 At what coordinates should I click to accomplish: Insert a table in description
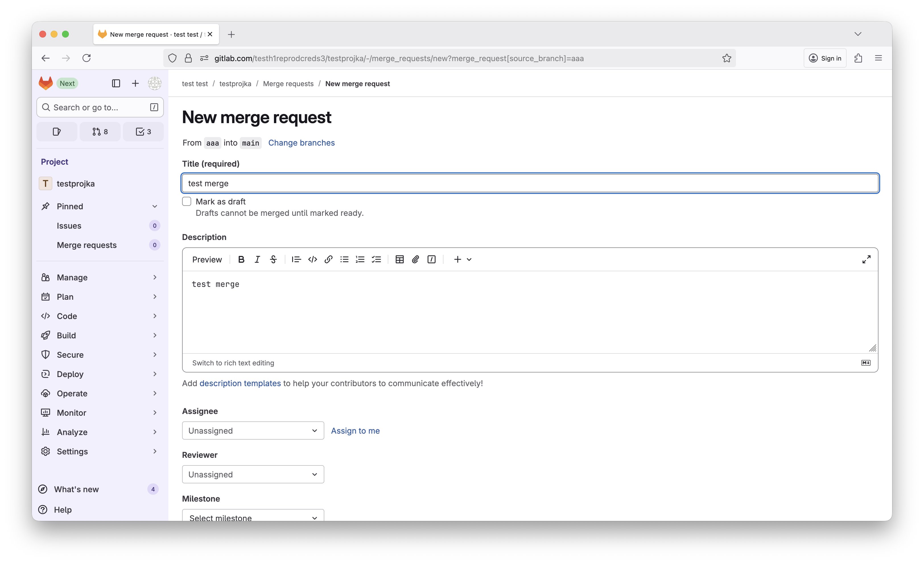click(399, 259)
